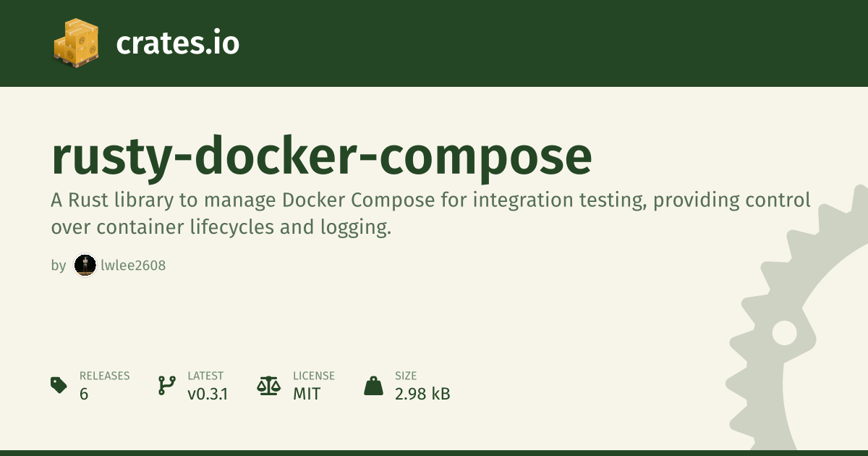The height and width of the screenshot is (456, 868).
Task: Click the MIT license value
Action: (307, 394)
